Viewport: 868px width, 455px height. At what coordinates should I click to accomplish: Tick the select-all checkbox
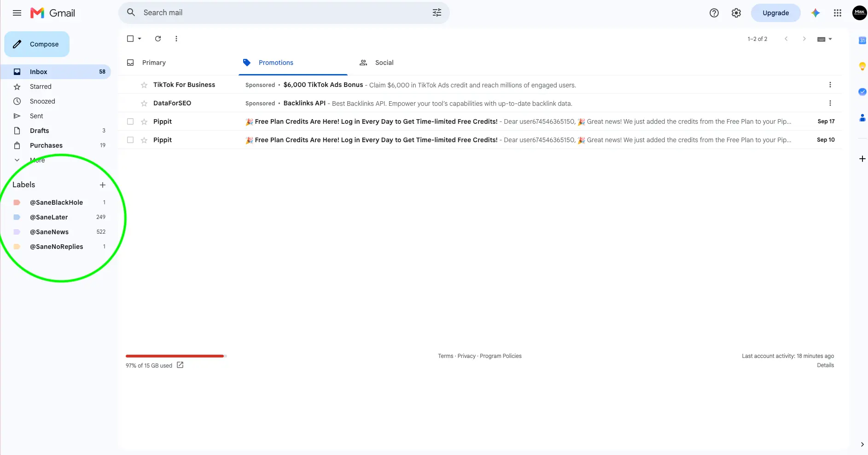pos(130,39)
